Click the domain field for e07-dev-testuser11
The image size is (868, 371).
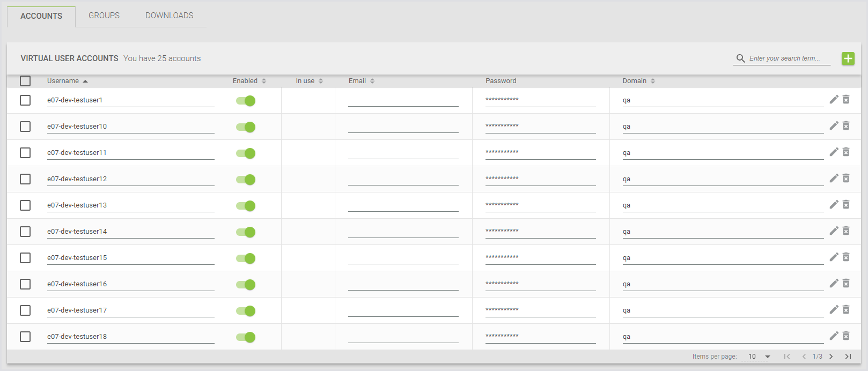(723, 153)
